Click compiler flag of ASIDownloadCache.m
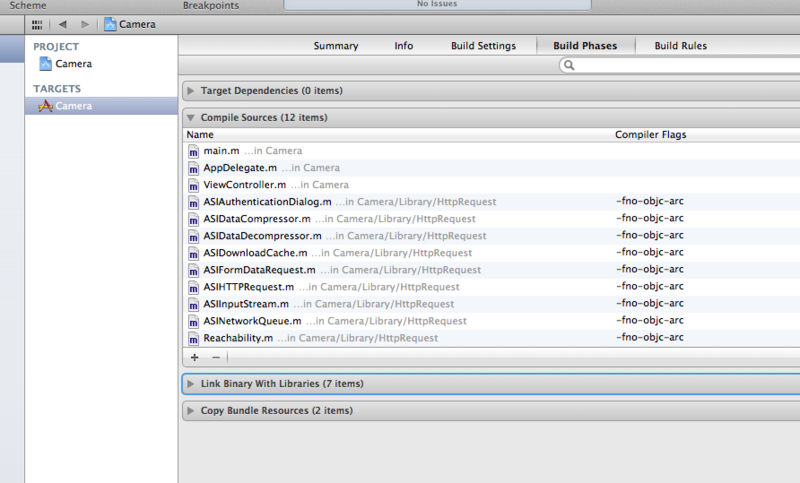This screenshot has width=800, height=483. coord(649,252)
